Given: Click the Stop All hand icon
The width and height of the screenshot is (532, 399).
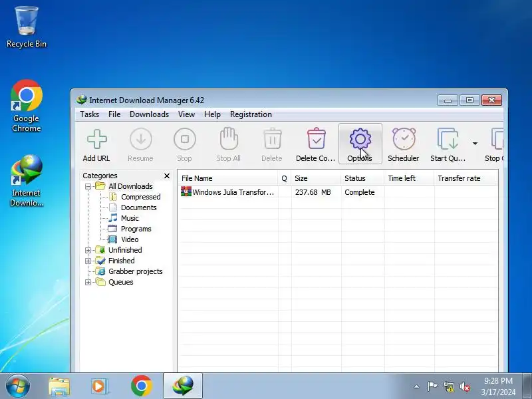Looking at the screenshot, I should pos(229,138).
